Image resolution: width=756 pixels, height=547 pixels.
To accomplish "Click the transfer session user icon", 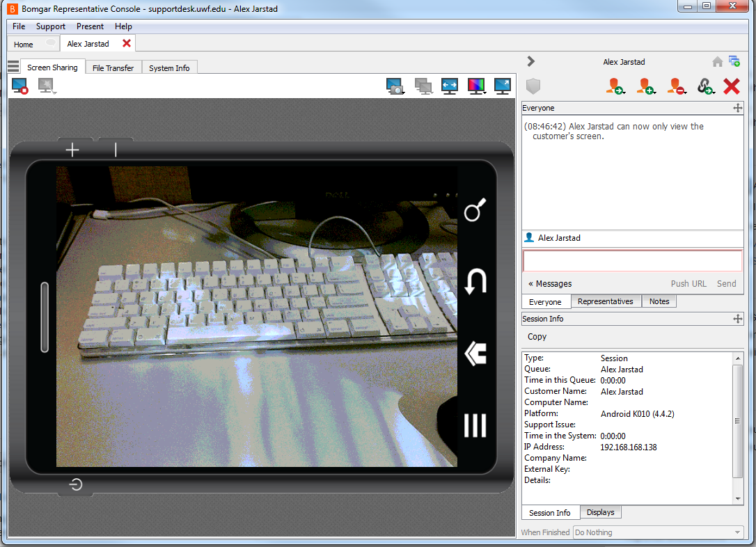I will click(x=614, y=86).
